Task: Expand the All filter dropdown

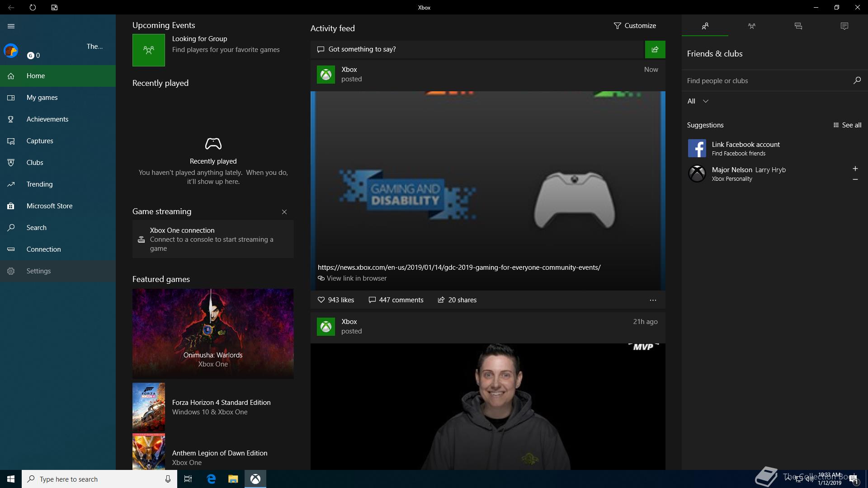Action: 698,101
